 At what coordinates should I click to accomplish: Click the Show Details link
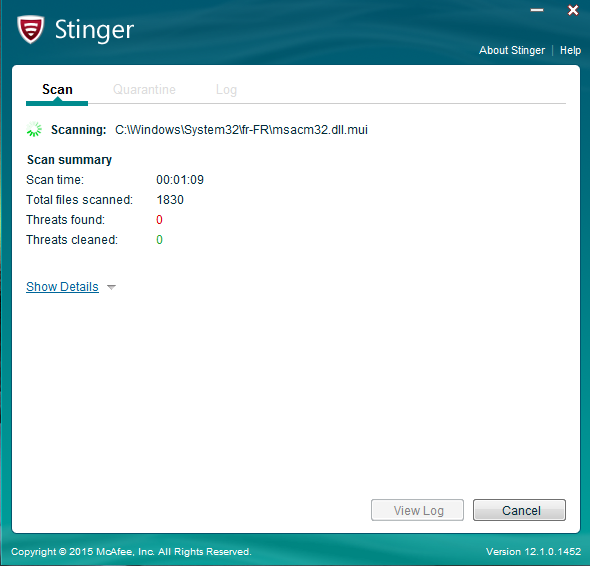pyautogui.click(x=62, y=287)
